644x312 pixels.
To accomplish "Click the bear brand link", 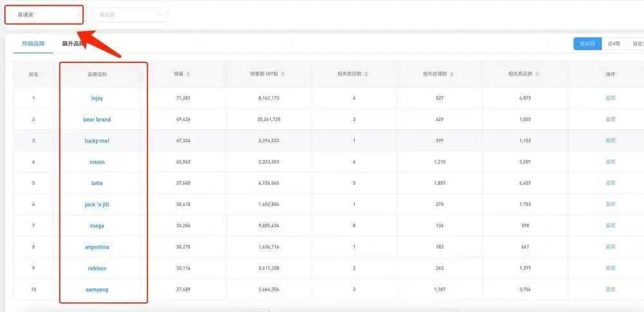I will (x=97, y=120).
